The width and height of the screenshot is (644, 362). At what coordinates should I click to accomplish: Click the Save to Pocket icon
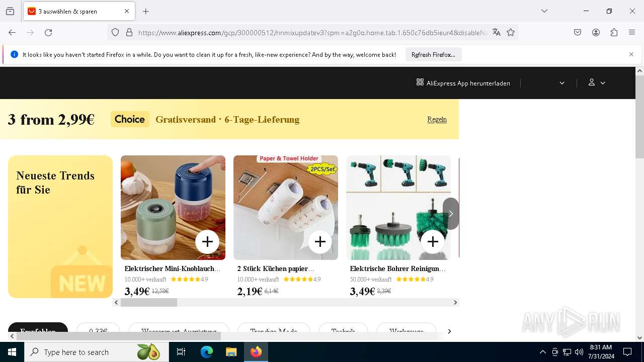coord(578,33)
